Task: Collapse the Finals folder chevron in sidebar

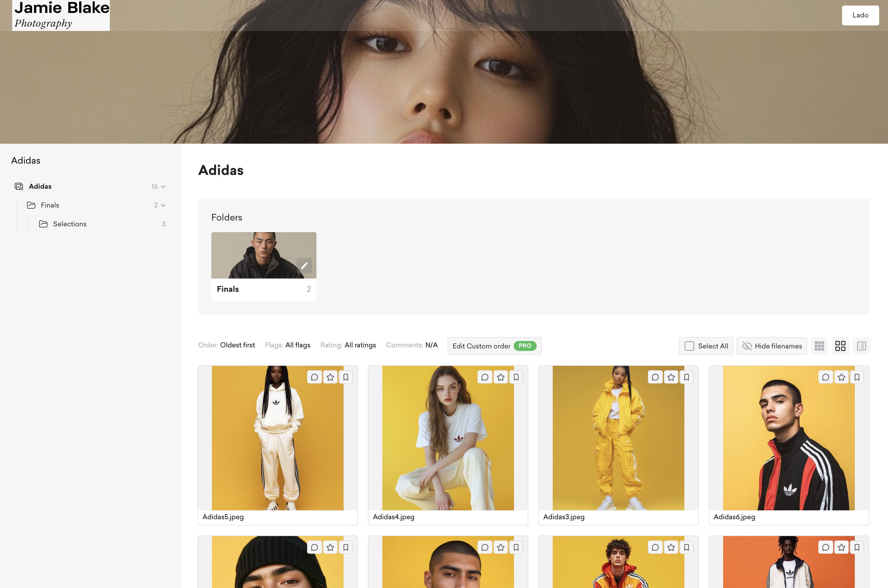Action: (x=163, y=205)
